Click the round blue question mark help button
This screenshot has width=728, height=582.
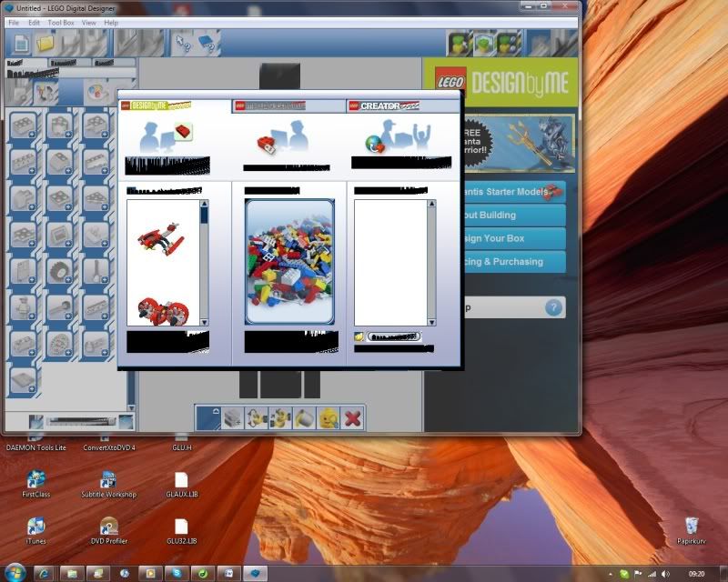tap(553, 307)
